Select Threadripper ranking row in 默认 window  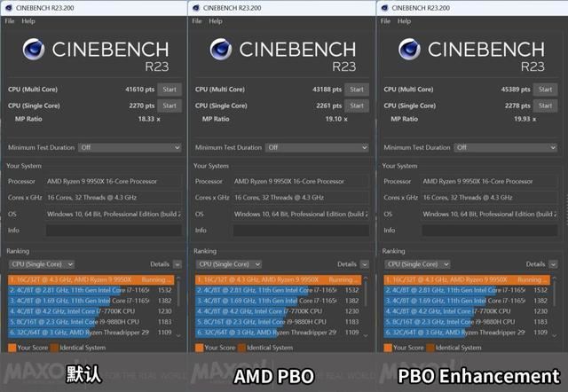tap(91, 333)
